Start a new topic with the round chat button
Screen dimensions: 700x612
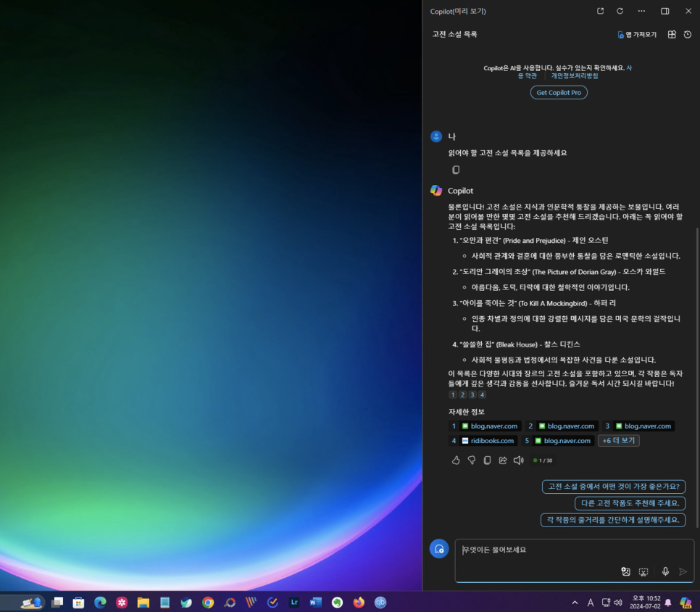tap(439, 549)
